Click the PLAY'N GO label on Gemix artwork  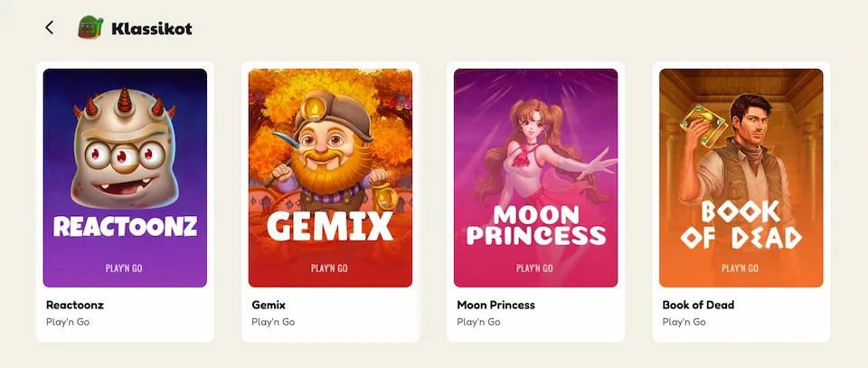click(329, 269)
